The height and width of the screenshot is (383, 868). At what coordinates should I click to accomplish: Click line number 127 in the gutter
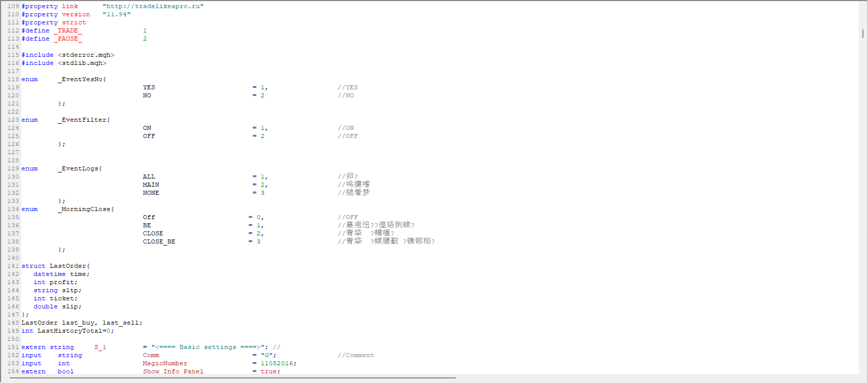click(x=13, y=152)
